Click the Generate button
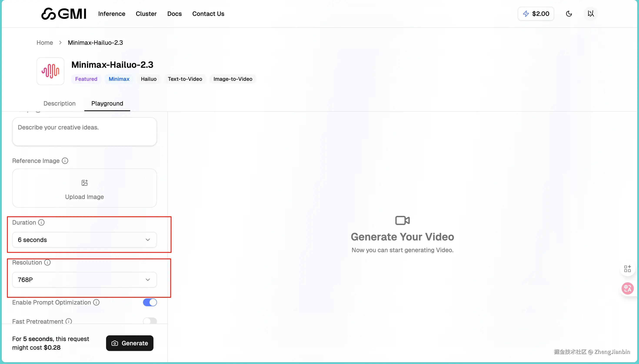Viewport: 639px width, 364px height. coord(130,343)
